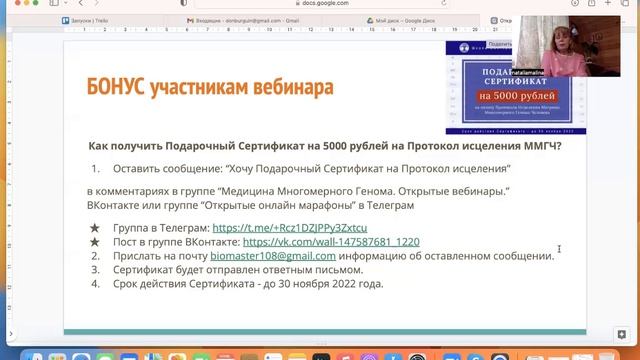Open the Telegram group link t.me
This screenshot has width=640, height=360.
click(x=290, y=228)
